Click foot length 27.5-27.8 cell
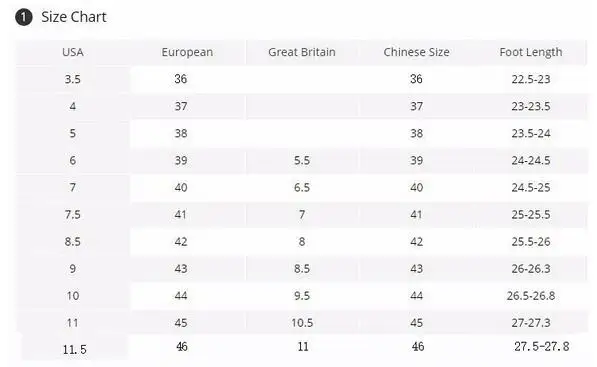 pos(541,346)
